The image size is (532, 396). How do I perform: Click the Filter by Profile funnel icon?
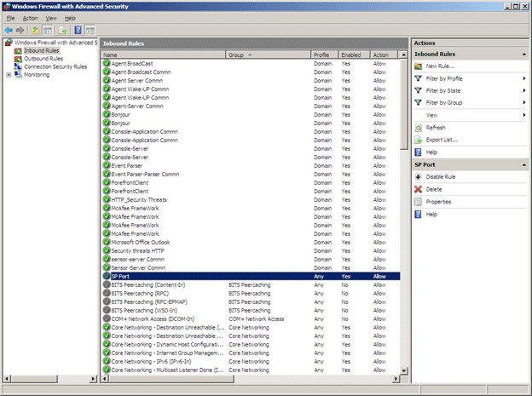point(418,78)
